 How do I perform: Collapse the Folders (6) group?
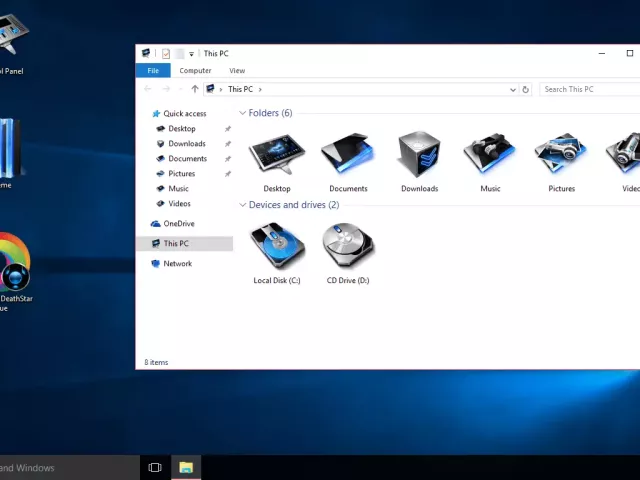click(x=243, y=114)
